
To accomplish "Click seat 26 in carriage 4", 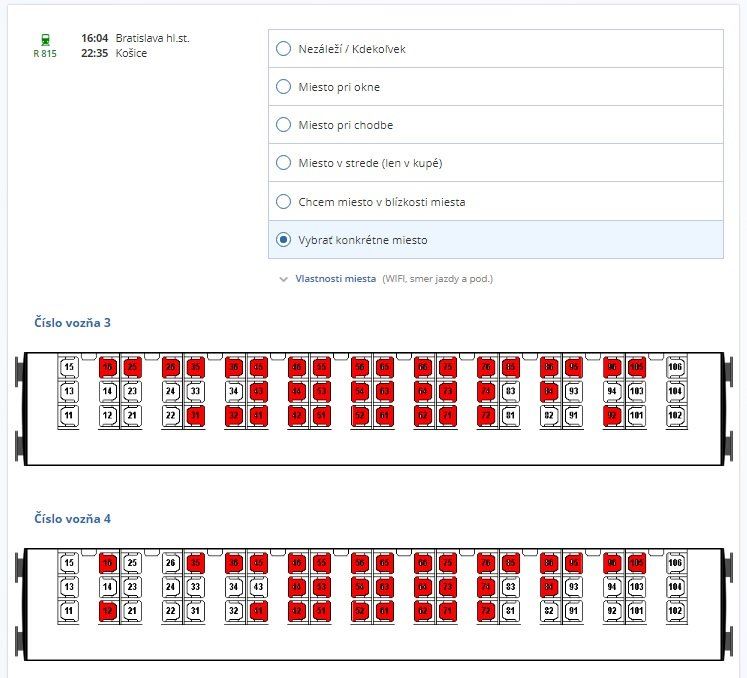I will tap(171, 563).
